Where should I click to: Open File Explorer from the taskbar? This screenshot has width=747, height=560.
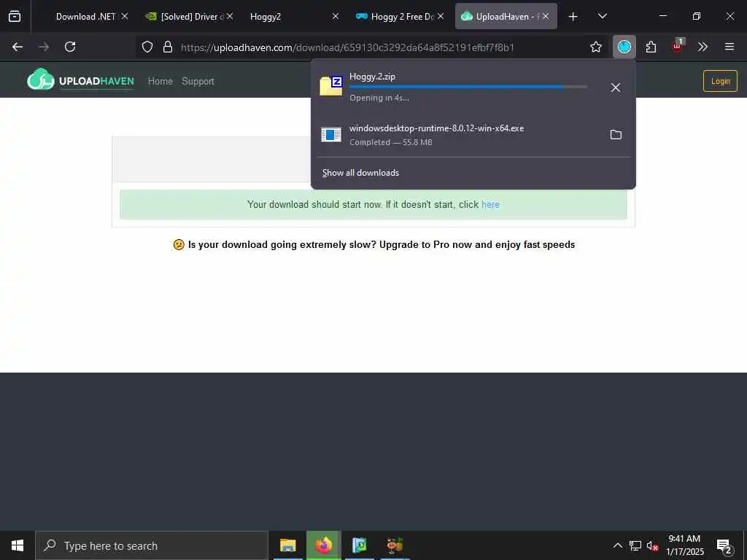pos(287,545)
